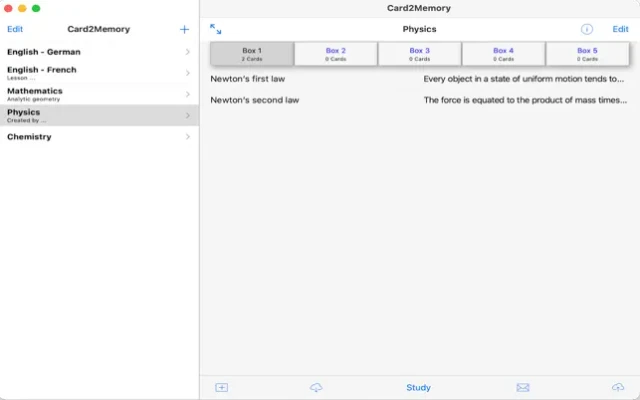Screen dimensions: 640x400
Task: Open English - German card set
Action: tap(99, 52)
